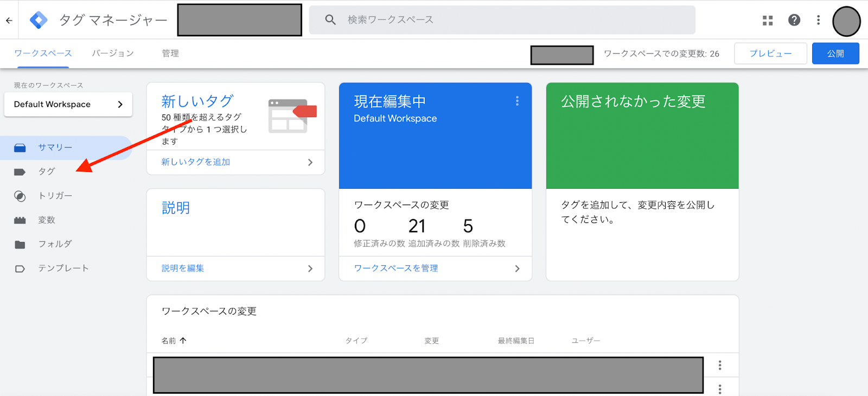This screenshot has height=396, width=868.
Task: Open first change row three-dot menu
Action: tap(720, 365)
